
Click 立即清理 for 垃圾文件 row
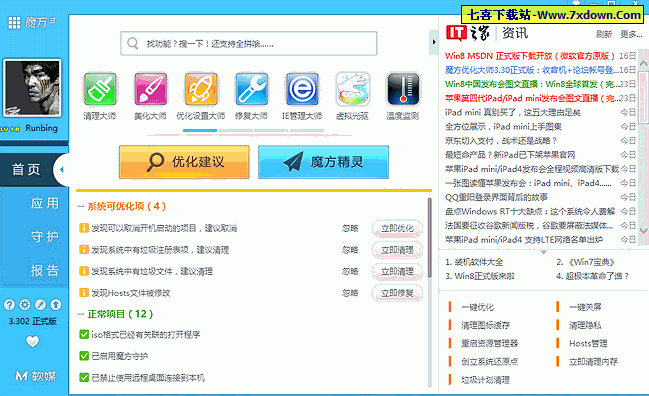coord(397,271)
